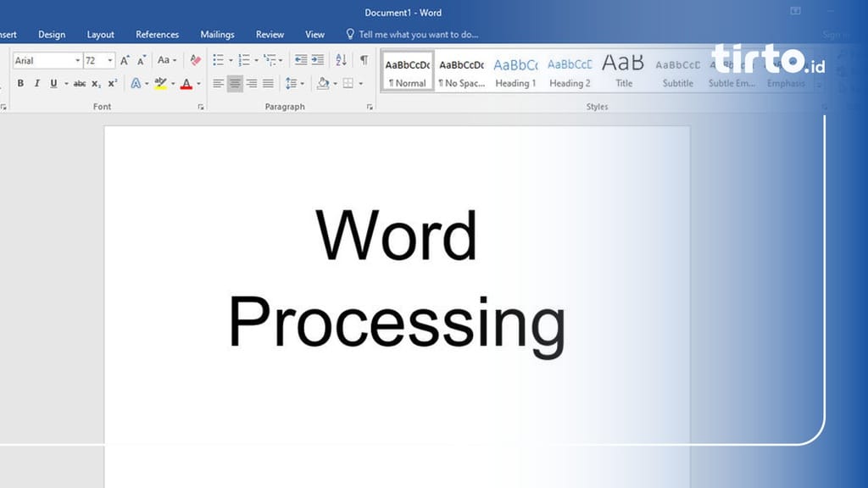The width and height of the screenshot is (868, 488).
Task: Click the red Font Color swatch
Action: coord(186,84)
